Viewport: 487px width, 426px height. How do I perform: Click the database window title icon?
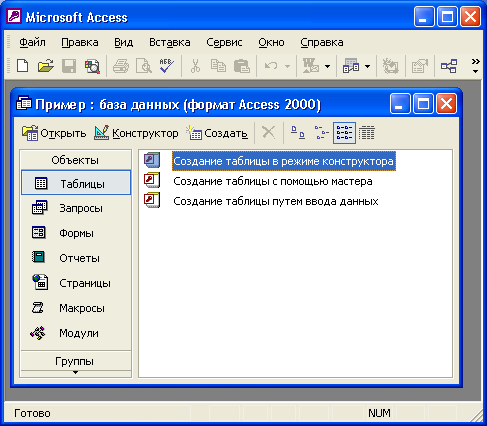[x=24, y=104]
